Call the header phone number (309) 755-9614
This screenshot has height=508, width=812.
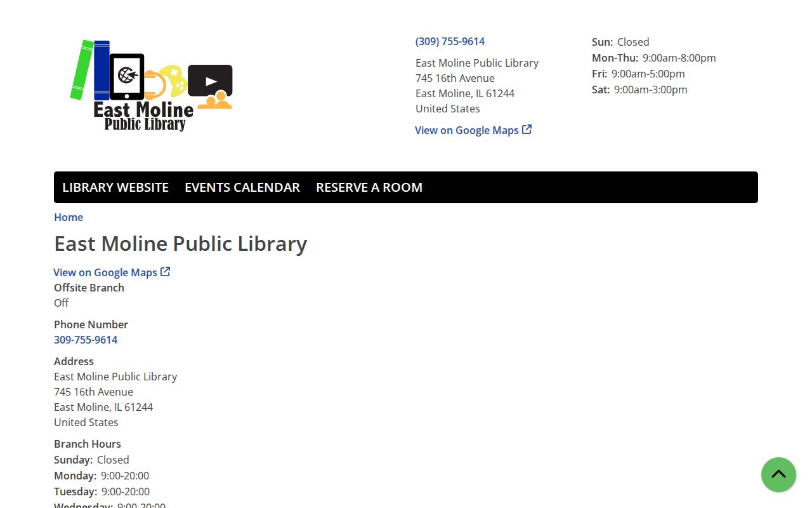[450, 41]
